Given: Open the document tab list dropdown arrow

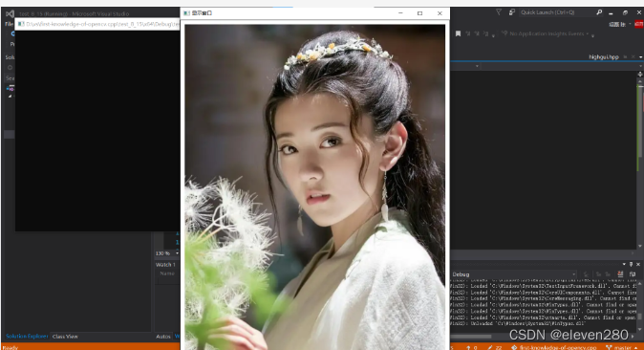Looking at the screenshot, I should tap(640, 57).
